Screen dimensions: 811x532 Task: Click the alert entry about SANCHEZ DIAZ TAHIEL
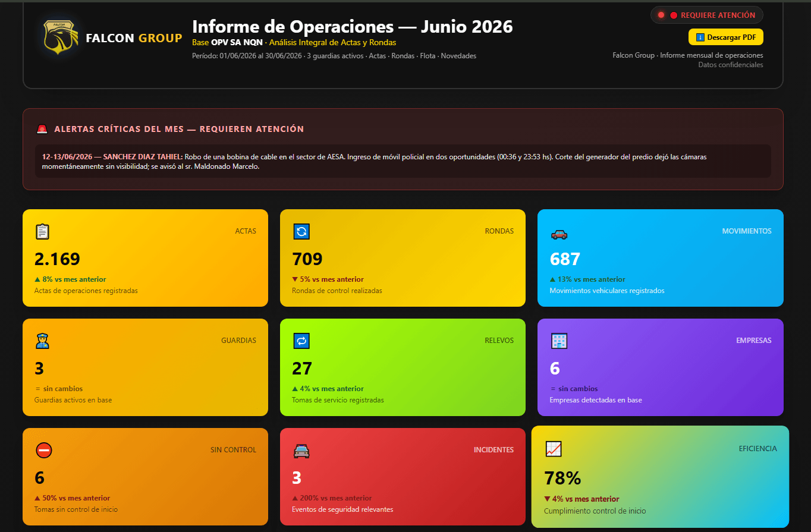click(x=403, y=161)
